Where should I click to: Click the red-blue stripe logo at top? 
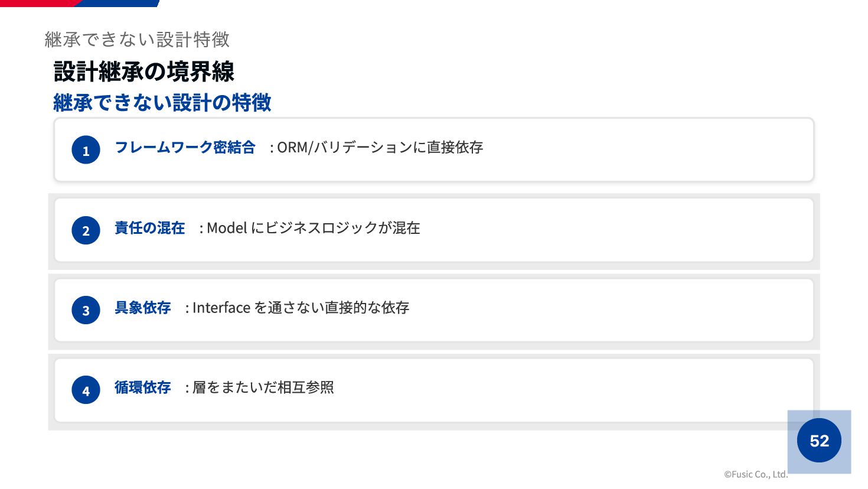click(x=80, y=3)
